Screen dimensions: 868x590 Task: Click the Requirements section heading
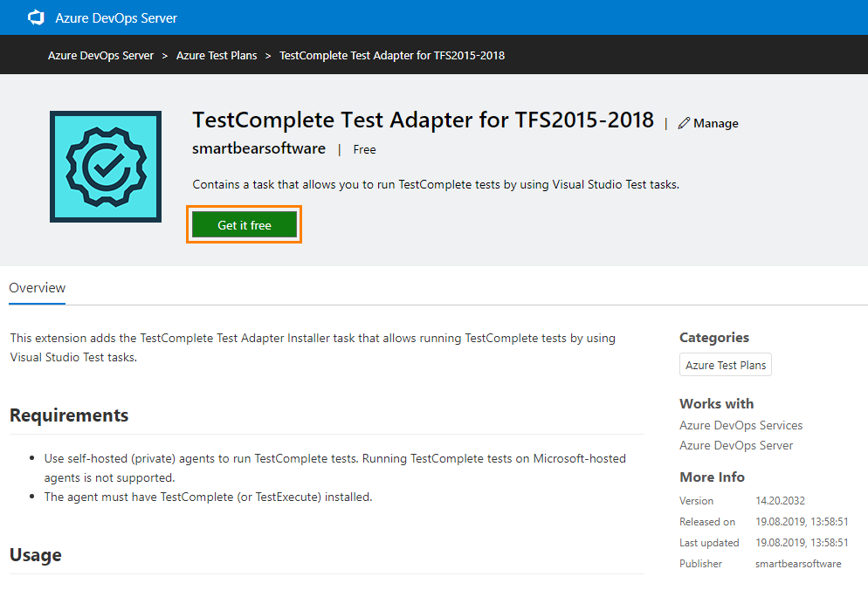click(69, 415)
